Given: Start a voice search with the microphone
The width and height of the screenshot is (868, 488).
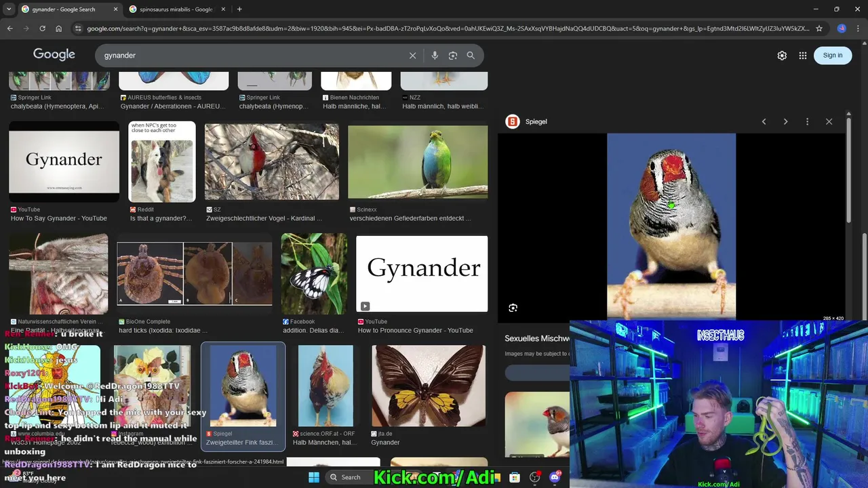Looking at the screenshot, I should [x=435, y=56].
